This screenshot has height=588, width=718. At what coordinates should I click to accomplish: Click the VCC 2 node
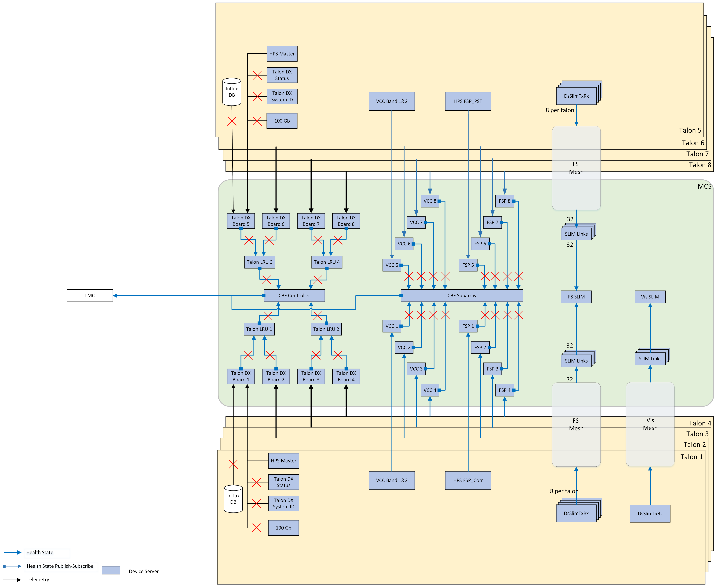tap(404, 348)
